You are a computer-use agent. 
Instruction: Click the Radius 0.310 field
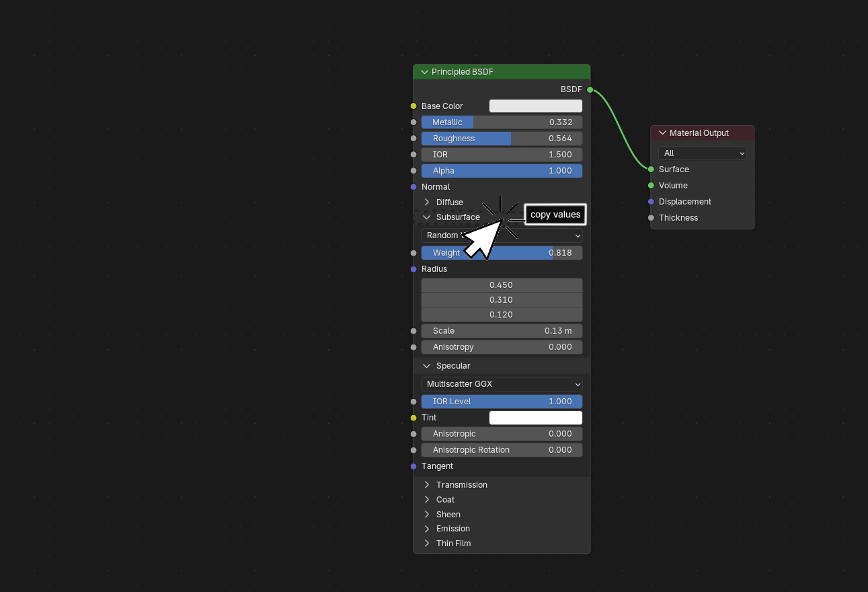502,300
